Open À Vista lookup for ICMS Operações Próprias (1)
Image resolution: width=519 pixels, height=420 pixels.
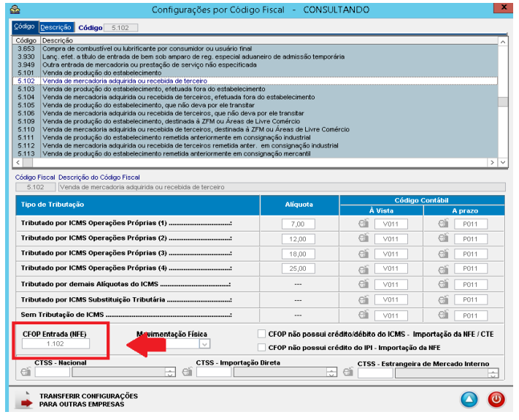click(x=364, y=224)
